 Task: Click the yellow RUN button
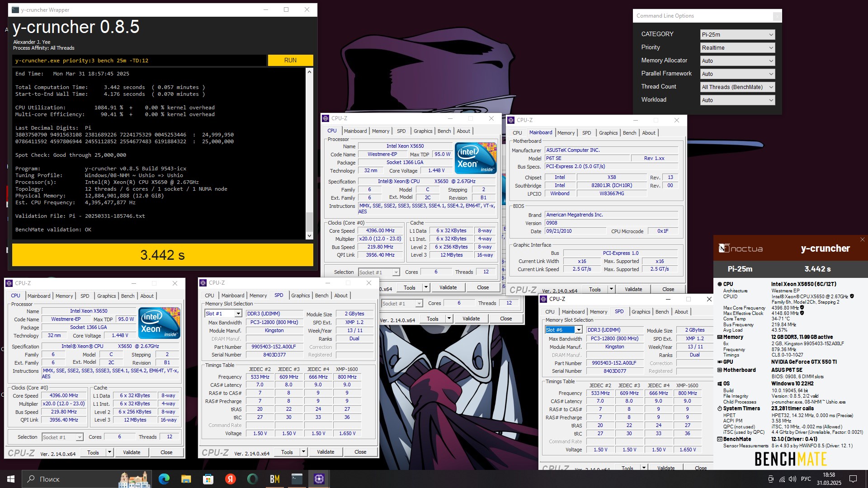290,60
